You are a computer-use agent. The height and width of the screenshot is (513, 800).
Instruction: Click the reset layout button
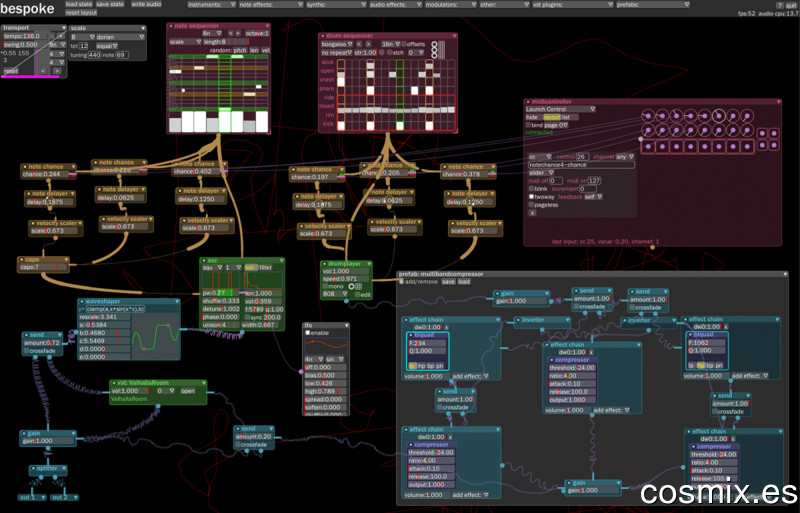(81, 12)
